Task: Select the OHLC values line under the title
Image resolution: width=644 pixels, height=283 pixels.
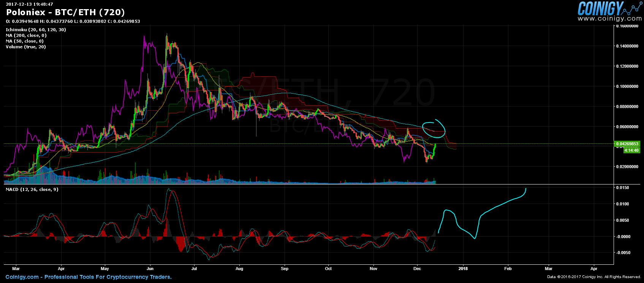Action: point(73,21)
